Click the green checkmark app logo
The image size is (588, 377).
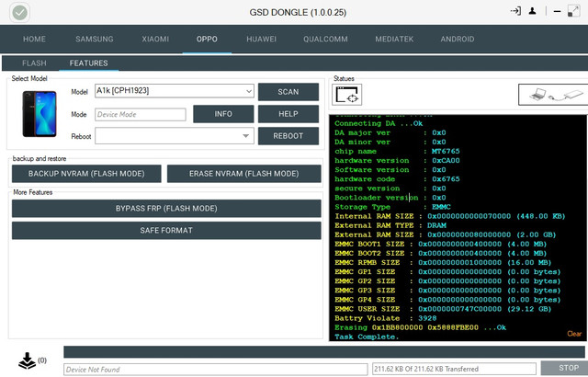pos(19,13)
